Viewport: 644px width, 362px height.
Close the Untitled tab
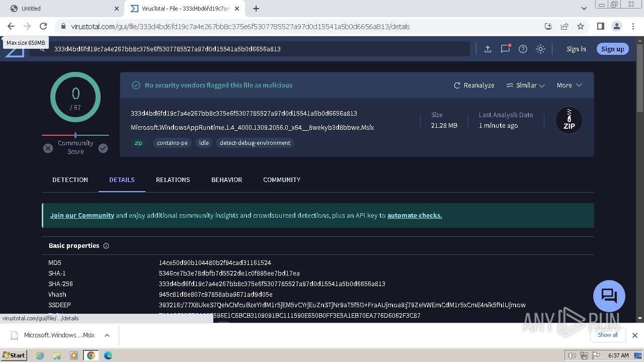pos(117,9)
